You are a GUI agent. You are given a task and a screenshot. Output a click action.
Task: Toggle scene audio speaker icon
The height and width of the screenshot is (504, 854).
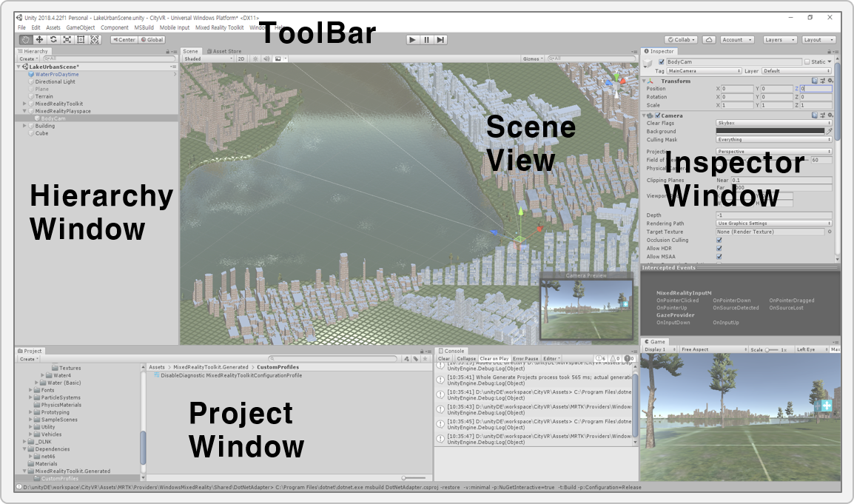click(x=266, y=59)
